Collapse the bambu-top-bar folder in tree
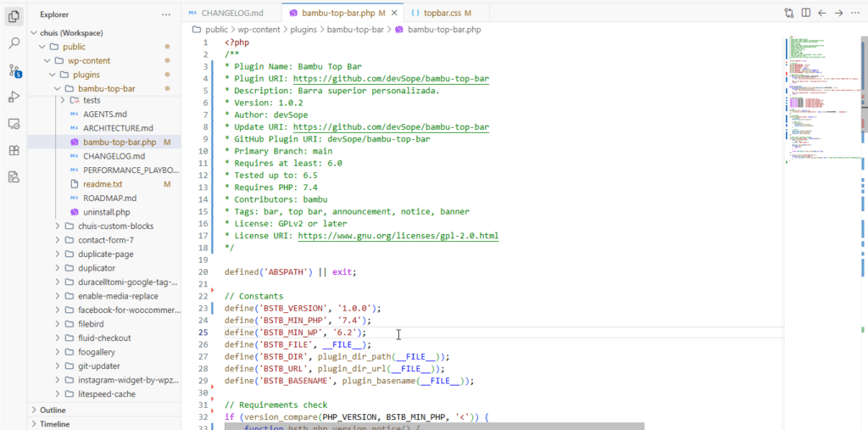 click(58, 89)
